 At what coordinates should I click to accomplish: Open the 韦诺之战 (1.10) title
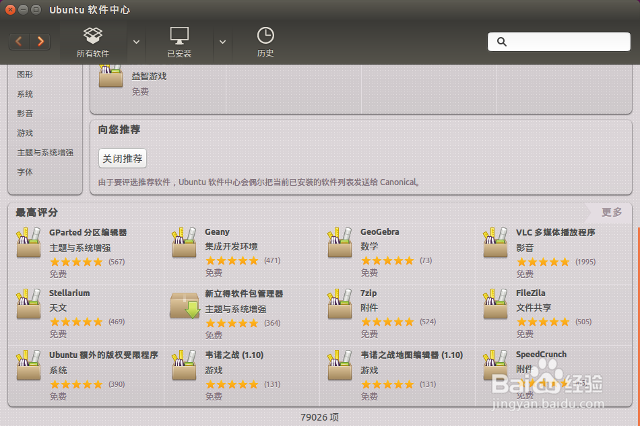pos(234,355)
